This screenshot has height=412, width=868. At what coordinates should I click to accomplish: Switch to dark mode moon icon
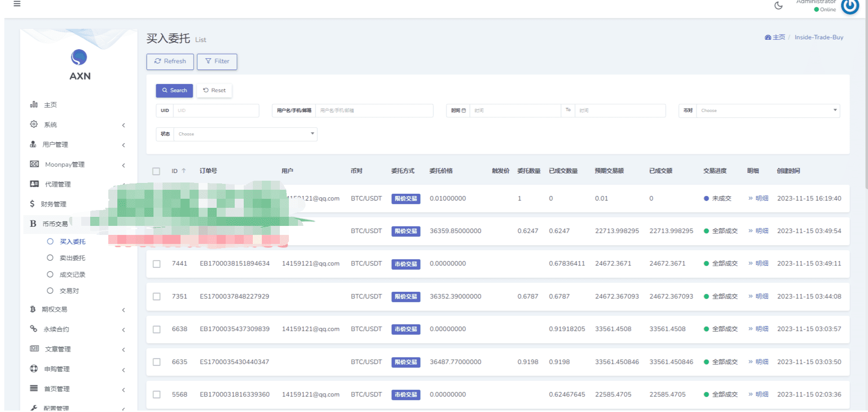(x=779, y=5)
